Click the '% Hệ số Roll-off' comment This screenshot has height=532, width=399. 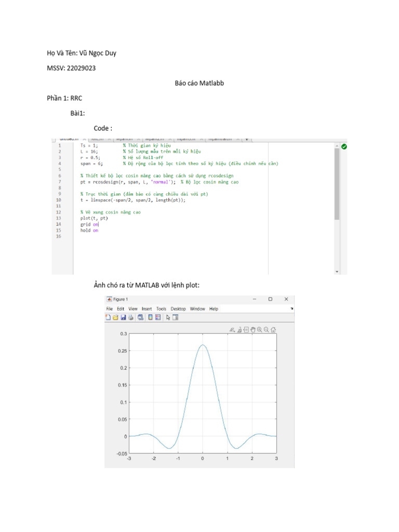tap(143, 157)
